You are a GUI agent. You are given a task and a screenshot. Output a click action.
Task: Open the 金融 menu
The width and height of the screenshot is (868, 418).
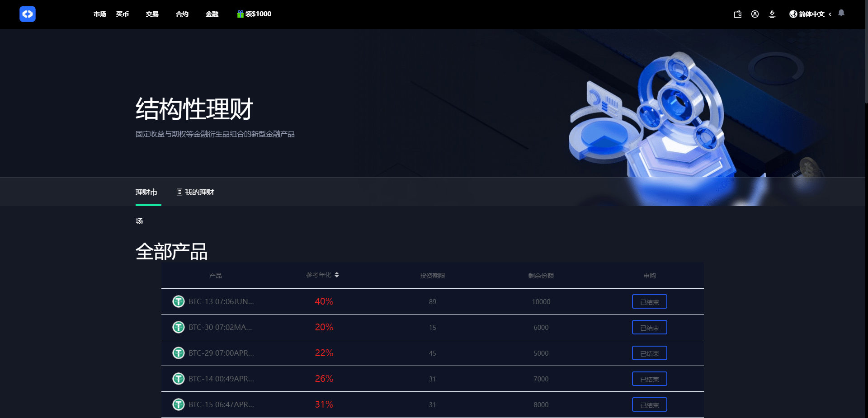click(212, 14)
